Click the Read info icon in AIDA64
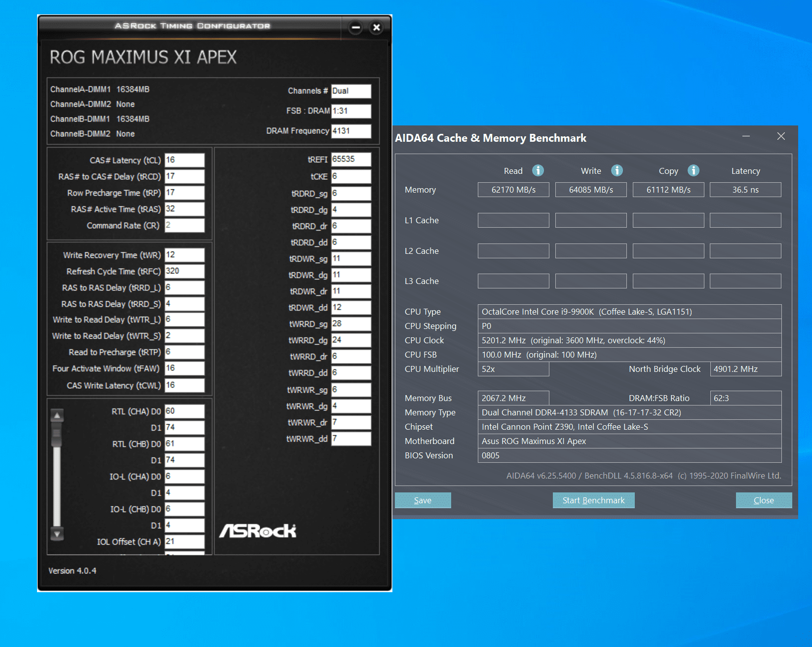 [538, 170]
